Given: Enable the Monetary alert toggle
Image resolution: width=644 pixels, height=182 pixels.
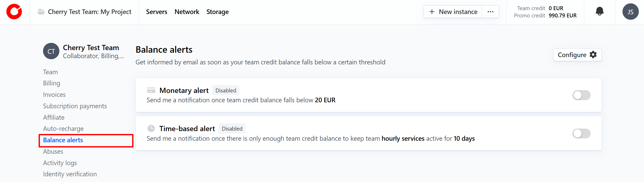Looking at the screenshot, I should (581, 95).
